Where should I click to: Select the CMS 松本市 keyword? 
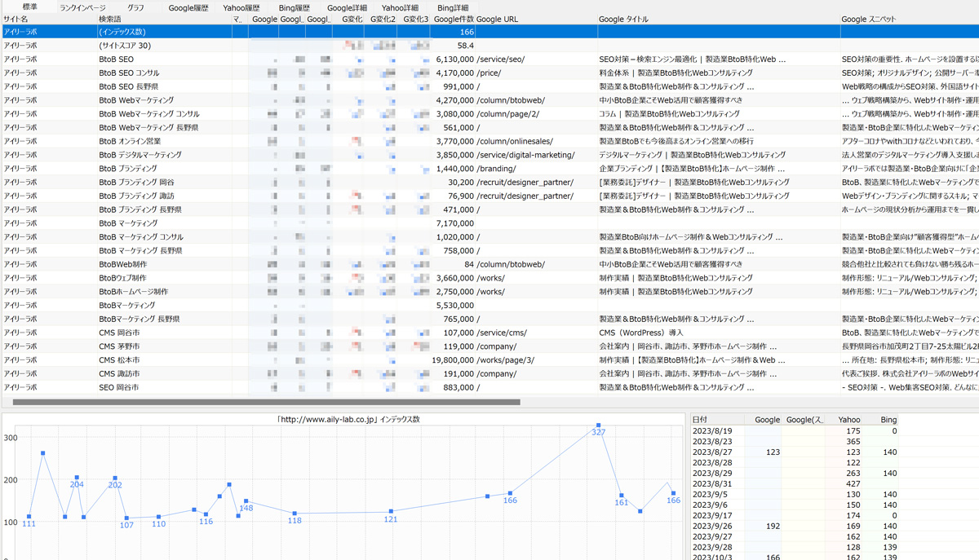click(119, 360)
